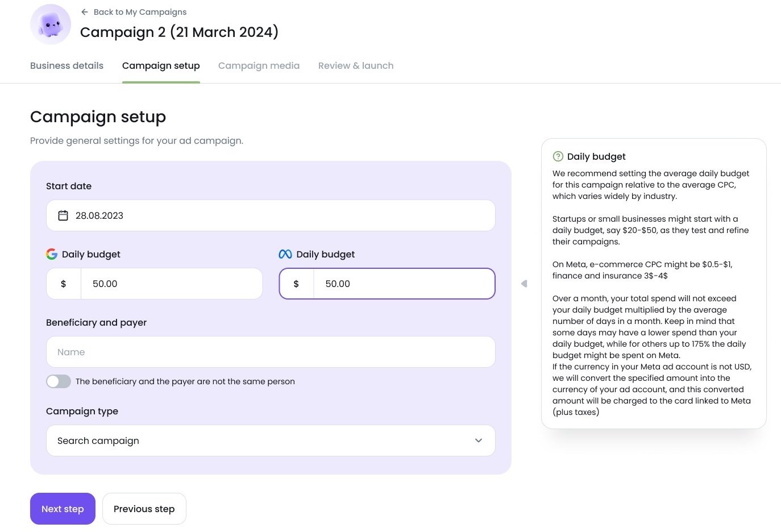781x532 pixels.
Task: Click the calendar icon in Start date
Action: [63, 215]
